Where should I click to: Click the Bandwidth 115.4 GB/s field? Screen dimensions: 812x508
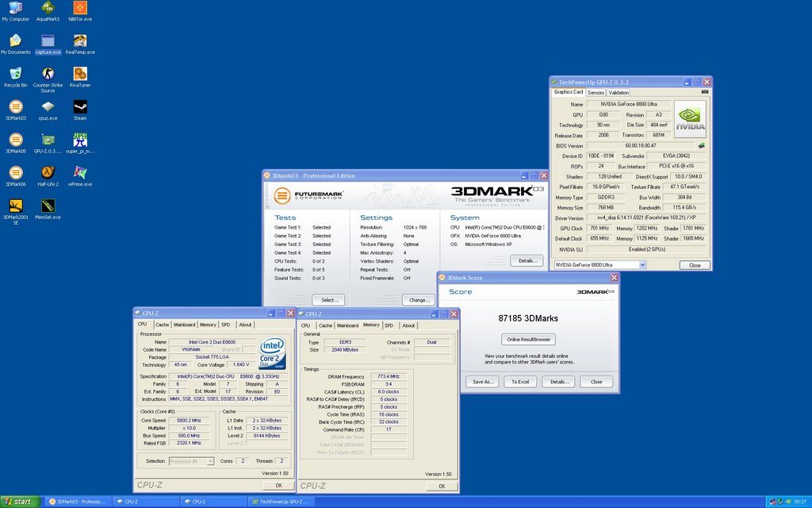point(684,207)
